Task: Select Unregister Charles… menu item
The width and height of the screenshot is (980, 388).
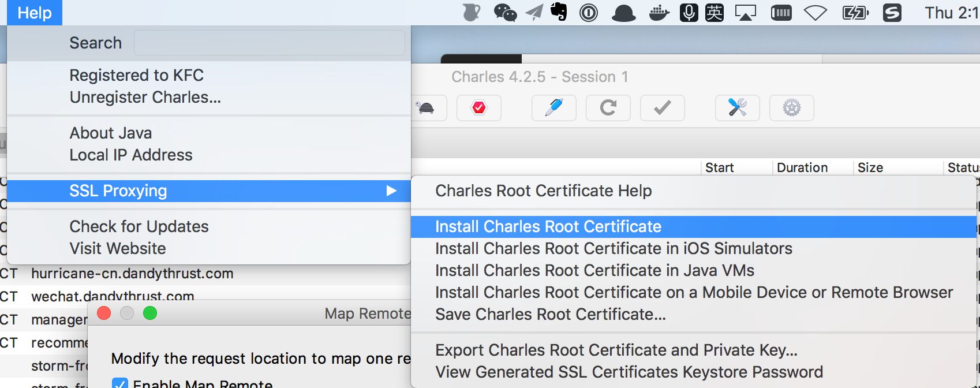Action: tap(208, 97)
